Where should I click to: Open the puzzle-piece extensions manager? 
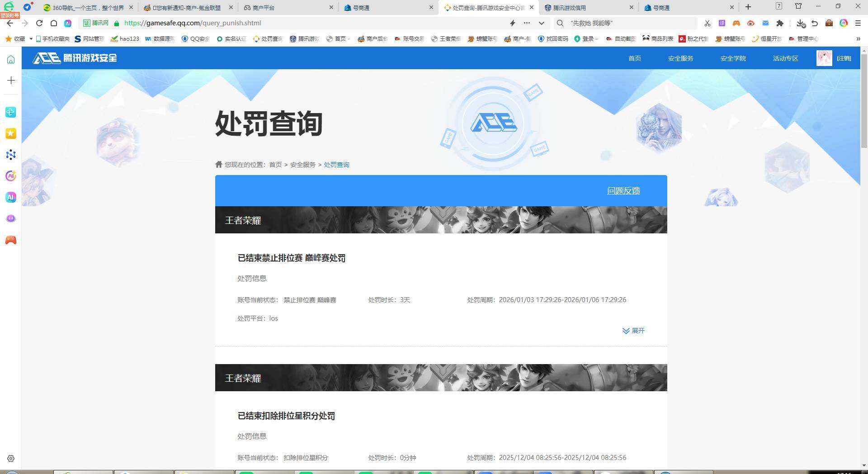click(780, 23)
